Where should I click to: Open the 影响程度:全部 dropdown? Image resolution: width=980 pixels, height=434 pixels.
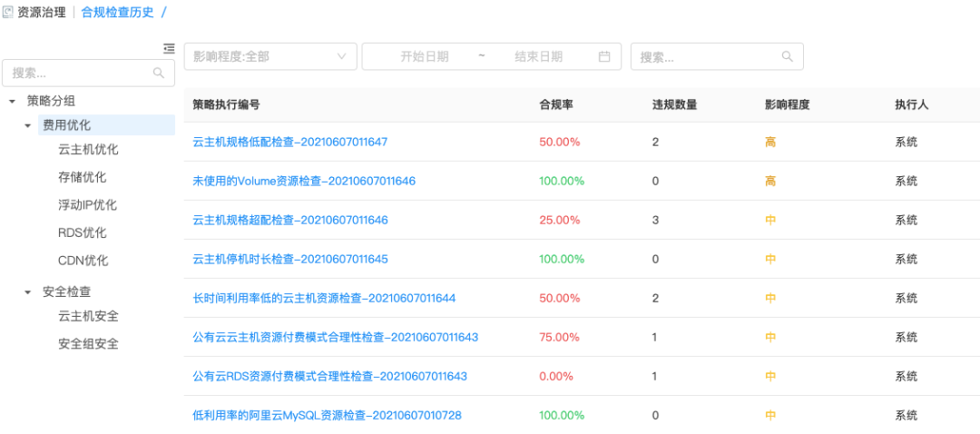coord(270,56)
